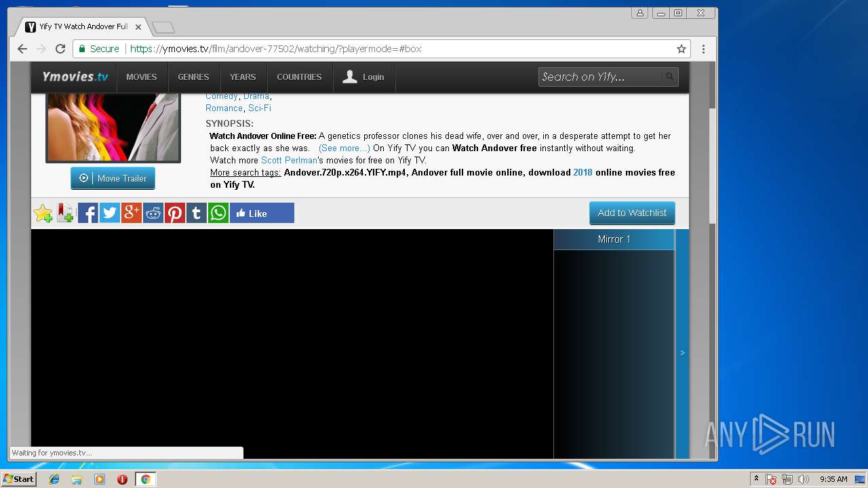Open File Explorer from taskbar
868x488 pixels.
(x=77, y=479)
